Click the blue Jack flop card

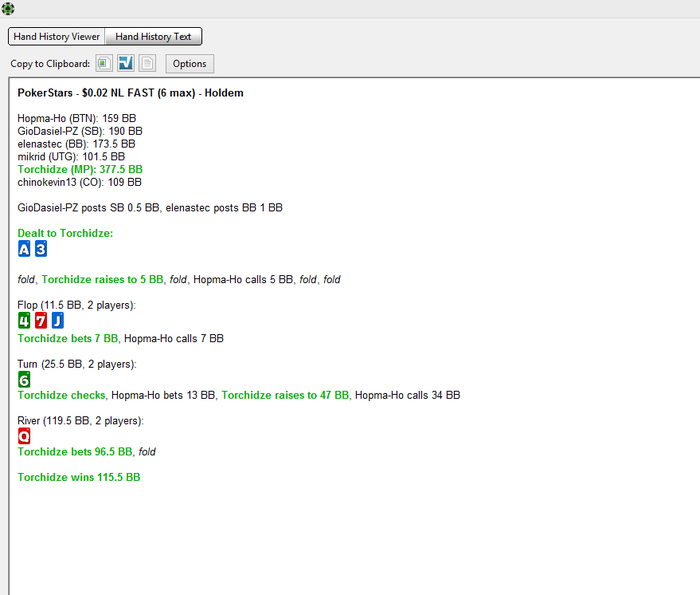(58, 320)
